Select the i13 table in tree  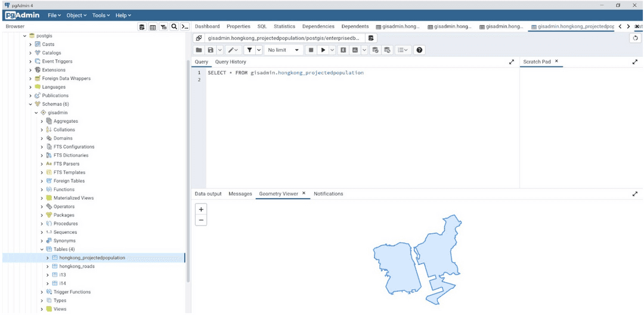pyautogui.click(x=63, y=275)
